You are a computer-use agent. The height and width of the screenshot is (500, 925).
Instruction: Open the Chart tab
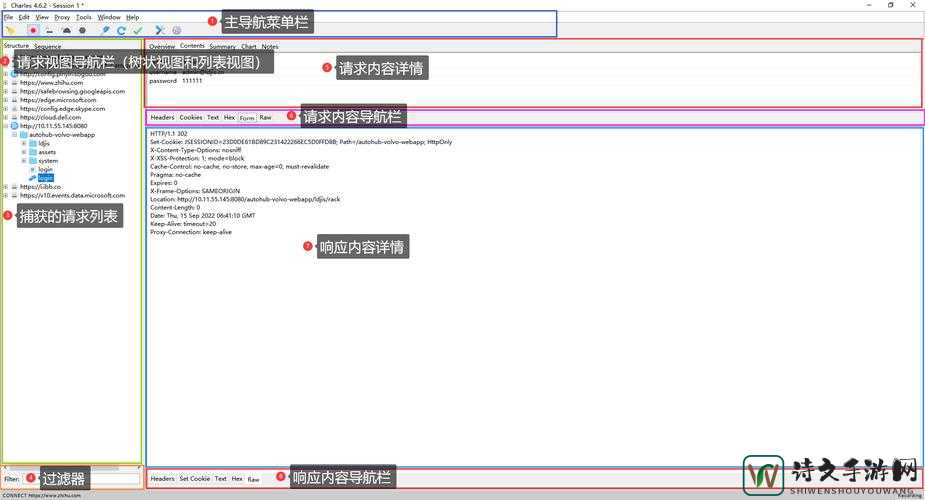pyautogui.click(x=248, y=46)
